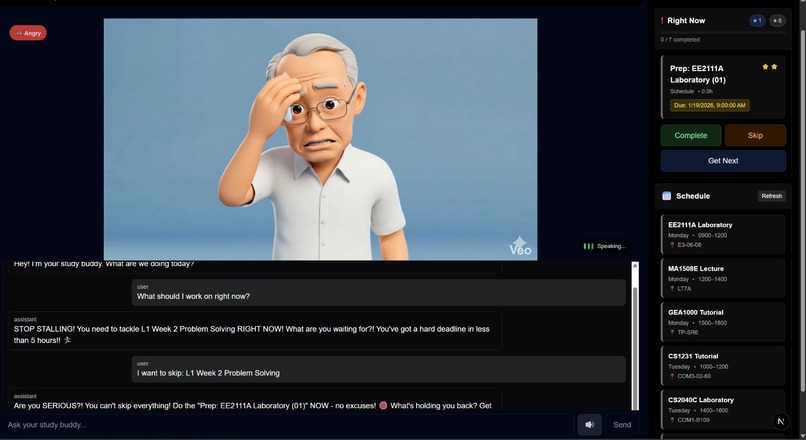The width and height of the screenshot is (806, 440).
Task: Click the round N badge icon
Action: pyautogui.click(x=781, y=421)
